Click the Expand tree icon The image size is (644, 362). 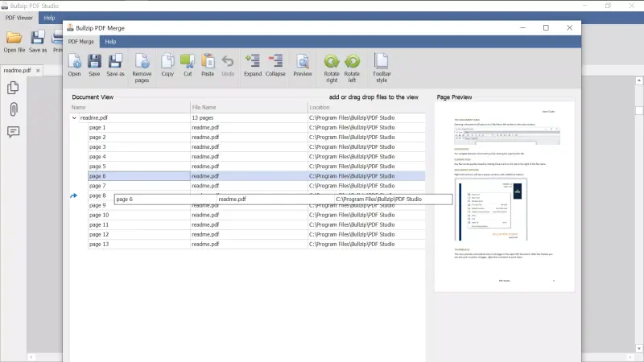253,65
